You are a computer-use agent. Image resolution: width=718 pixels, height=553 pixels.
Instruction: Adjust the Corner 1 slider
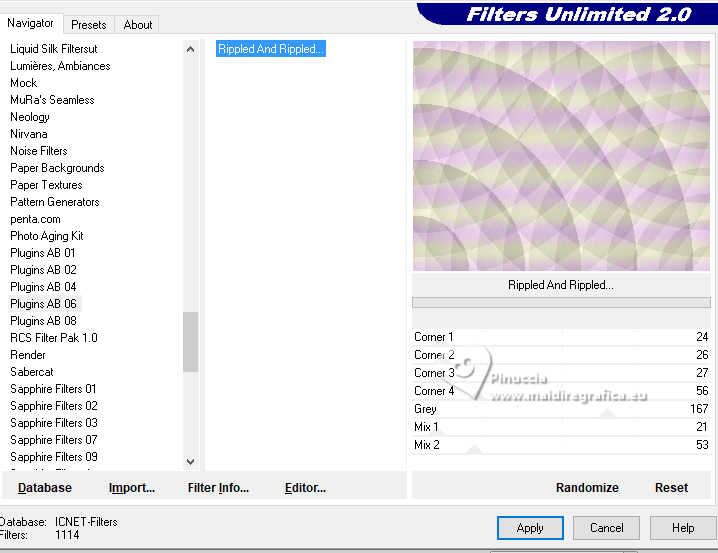(561, 337)
